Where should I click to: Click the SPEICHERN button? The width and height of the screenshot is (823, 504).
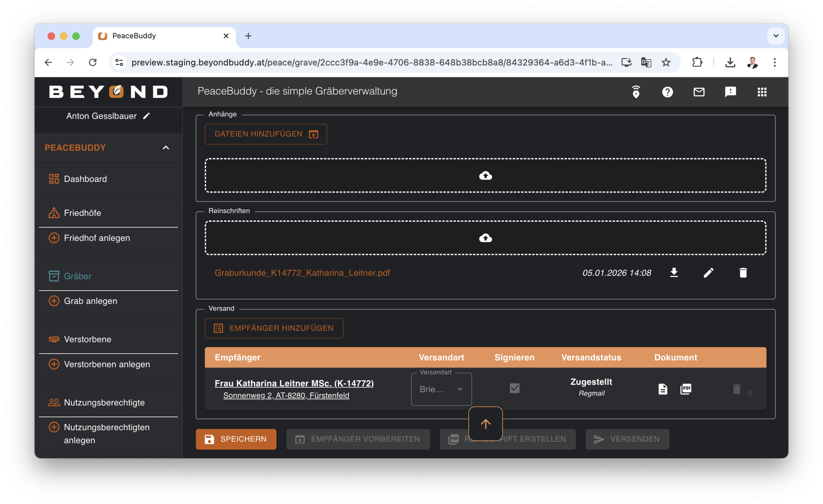(x=236, y=439)
